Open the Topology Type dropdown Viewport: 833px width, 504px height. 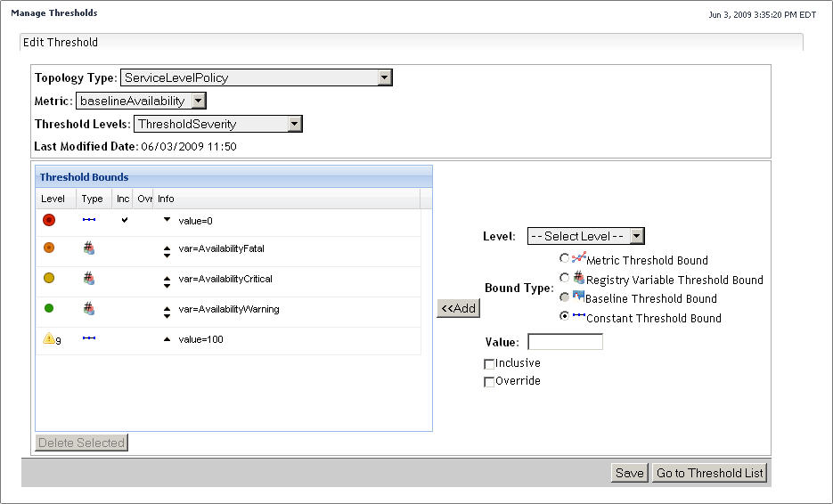tap(257, 77)
